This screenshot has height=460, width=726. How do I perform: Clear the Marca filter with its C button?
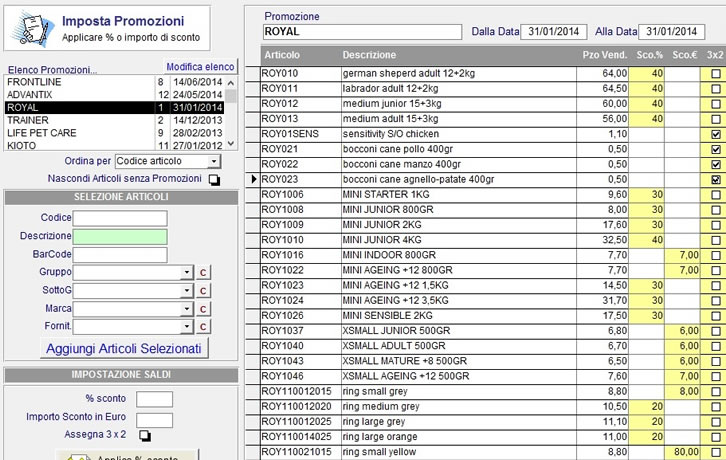pyautogui.click(x=202, y=309)
